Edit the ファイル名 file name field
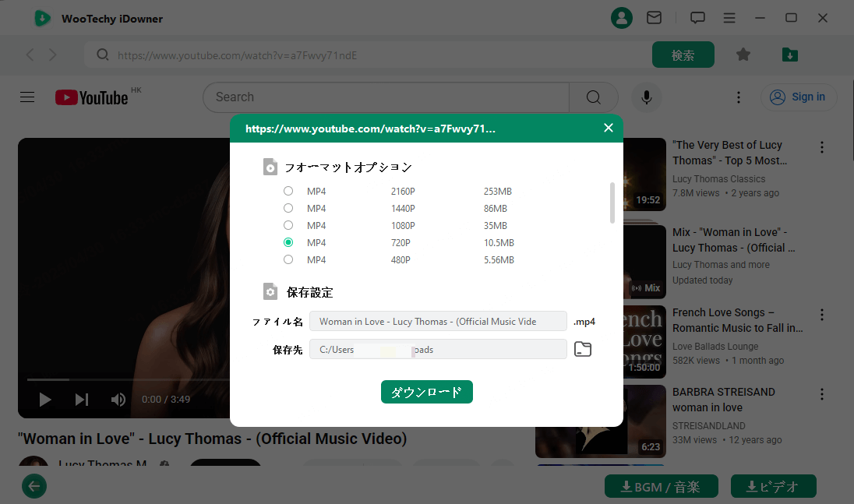Viewport: 854px width, 504px height. coord(438,321)
